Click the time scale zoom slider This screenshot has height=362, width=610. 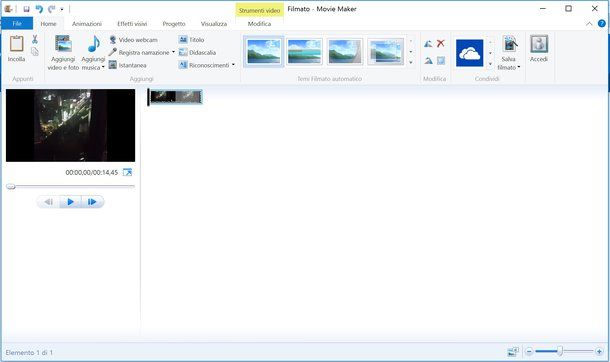(563, 352)
